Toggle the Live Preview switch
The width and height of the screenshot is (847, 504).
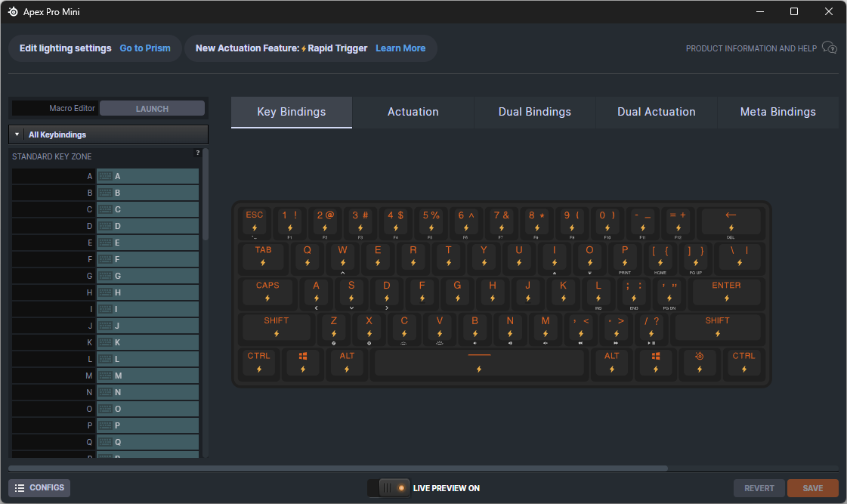click(x=388, y=488)
